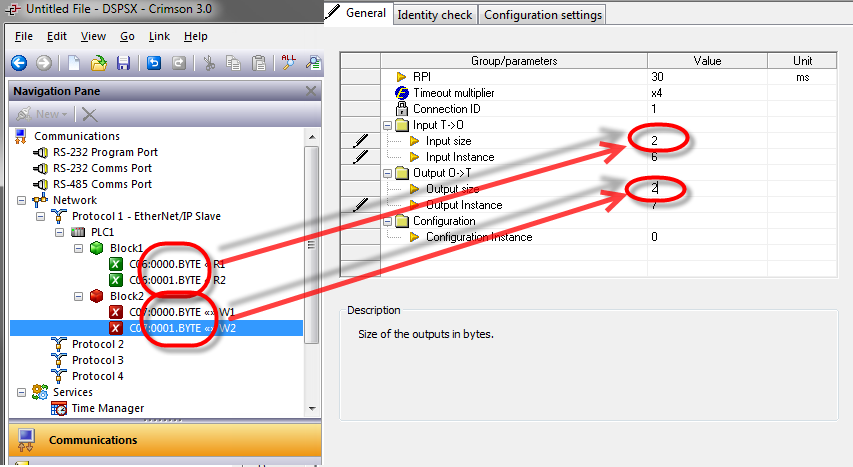
Task: Create a new file with toolbar icon
Action: pyautogui.click(x=73, y=63)
